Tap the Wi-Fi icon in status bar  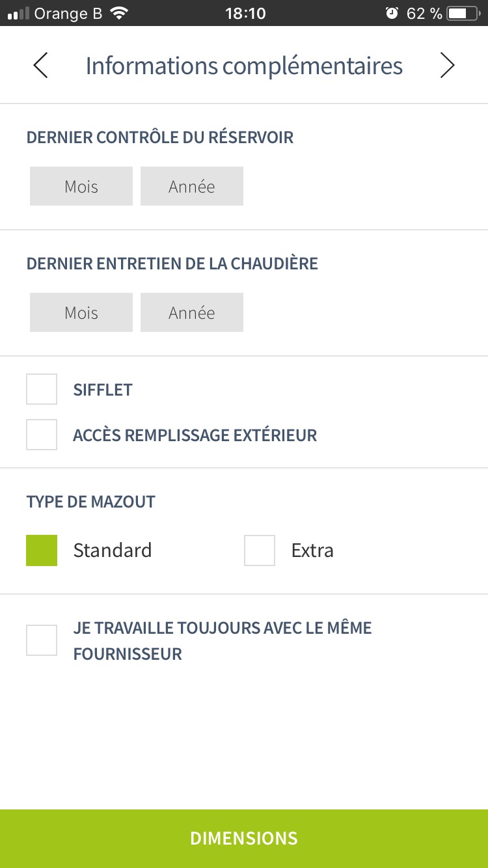click(119, 14)
